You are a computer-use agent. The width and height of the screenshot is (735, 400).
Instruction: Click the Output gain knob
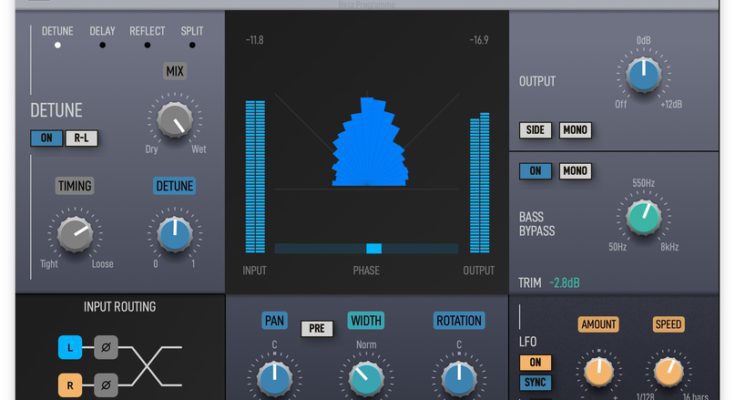[644, 73]
